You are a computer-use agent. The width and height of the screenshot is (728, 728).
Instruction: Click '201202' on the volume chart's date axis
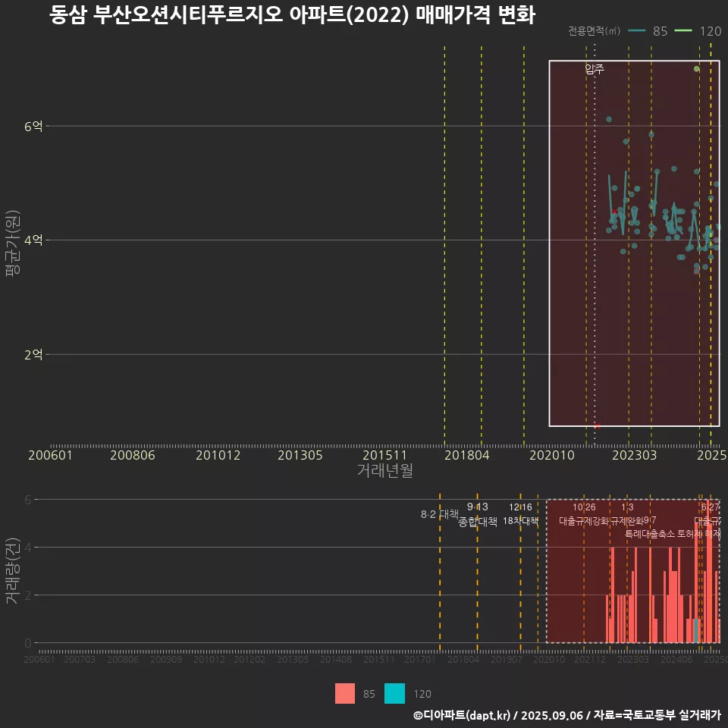pyautogui.click(x=249, y=659)
